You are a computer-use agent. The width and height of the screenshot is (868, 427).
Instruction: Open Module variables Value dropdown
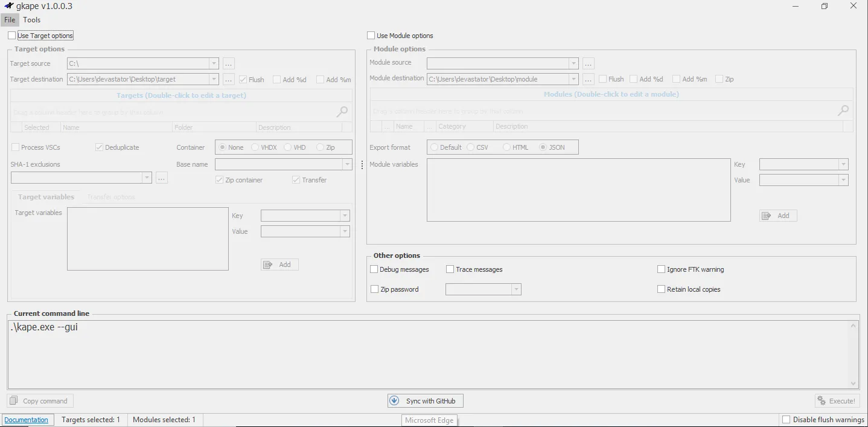point(843,180)
